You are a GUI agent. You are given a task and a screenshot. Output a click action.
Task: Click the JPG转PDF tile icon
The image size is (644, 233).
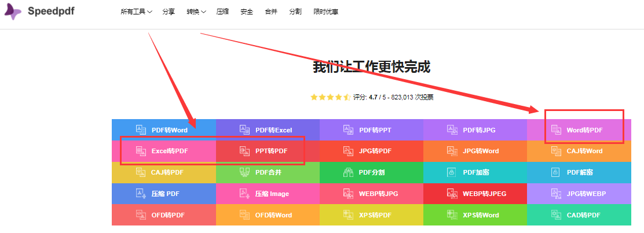[348, 151]
